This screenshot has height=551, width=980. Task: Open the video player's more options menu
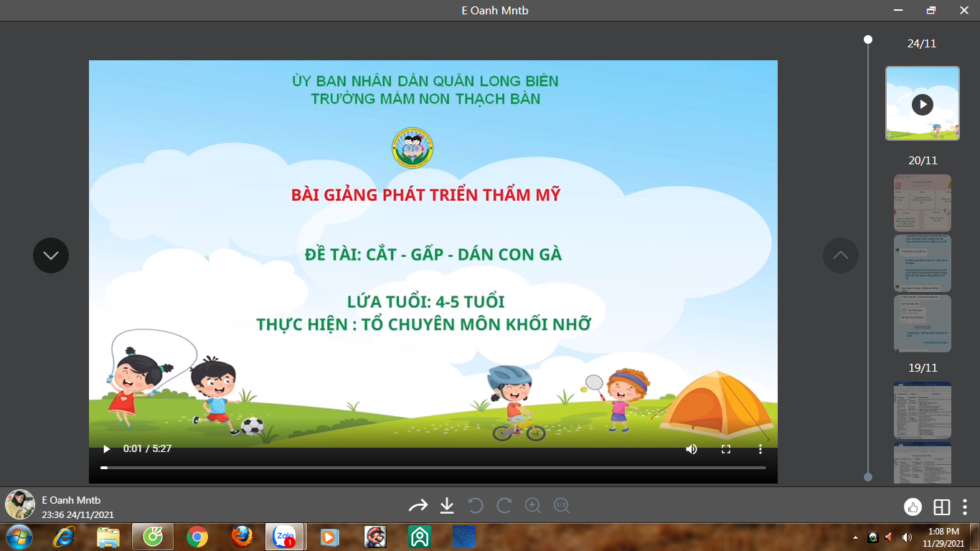(760, 449)
